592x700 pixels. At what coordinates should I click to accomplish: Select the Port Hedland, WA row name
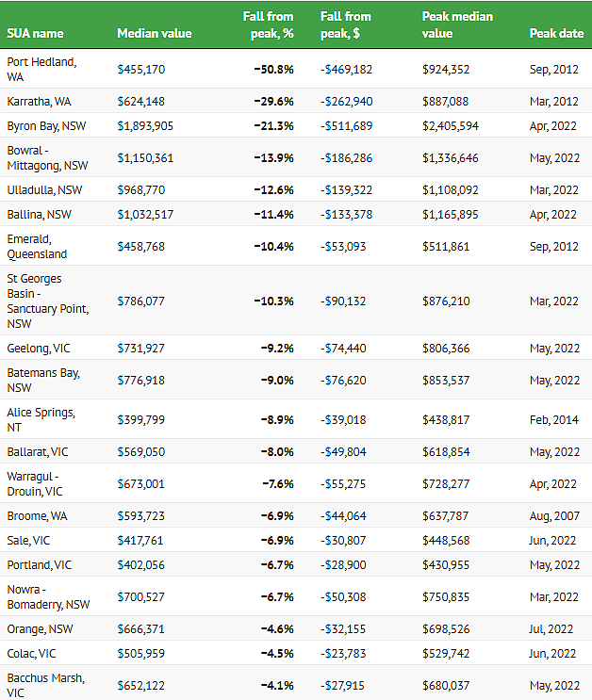(41, 69)
